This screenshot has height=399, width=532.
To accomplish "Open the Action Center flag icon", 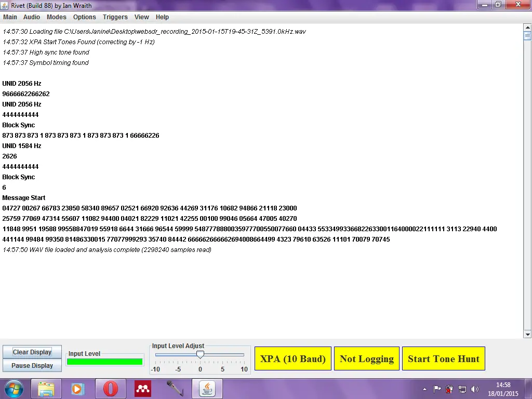I will pyautogui.click(x=437, y=389).
